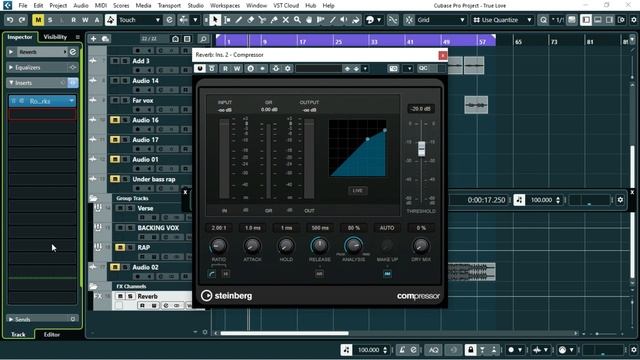Image resolution: width=640 pixels, height=360 pixels.
Task: Switch to the Editor tab in Inspector
Action: tap(52, 334)
